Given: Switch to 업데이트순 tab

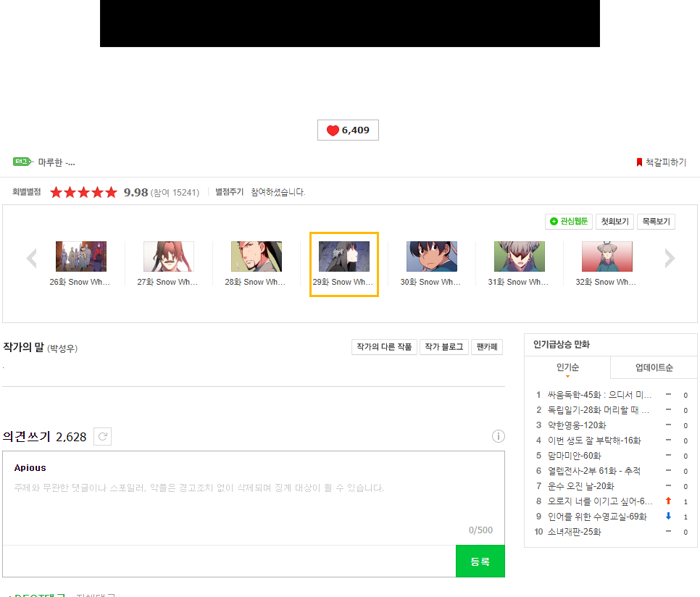Looking at the screenshot, I should coord(654,367).
